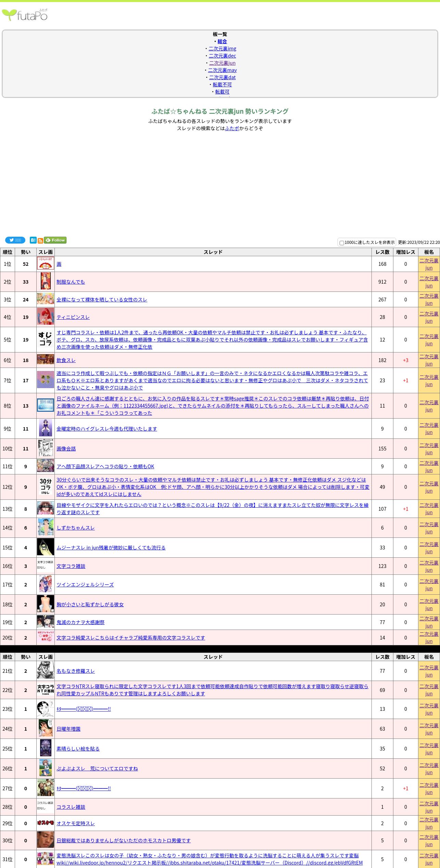Open the ぷよぷよスレ thread
The image size is (440, 868).
97,769
